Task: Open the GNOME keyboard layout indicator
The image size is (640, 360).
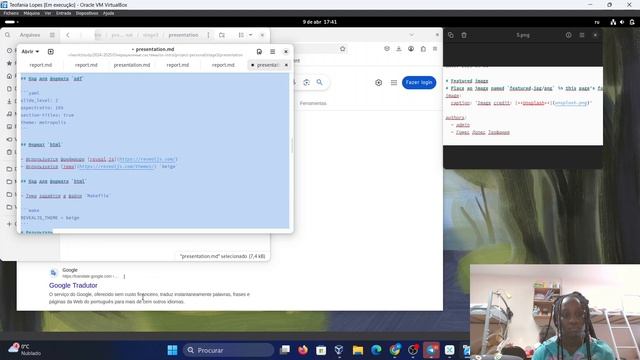Action: pos(597,22)
